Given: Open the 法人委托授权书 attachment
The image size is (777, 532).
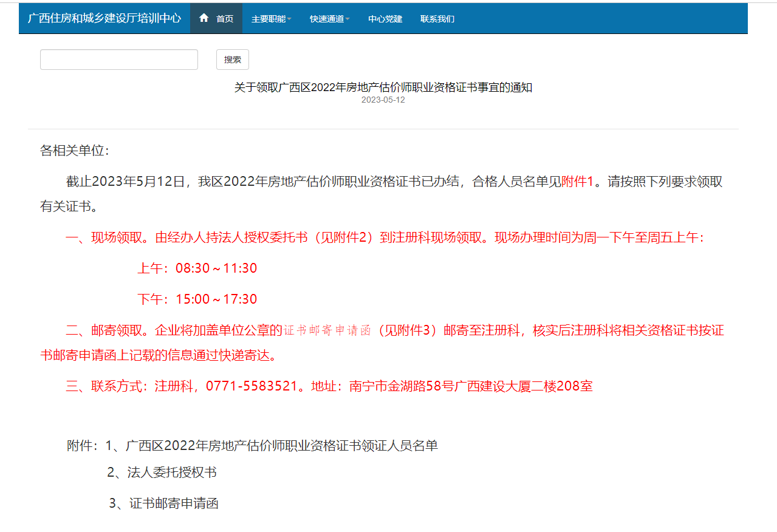Looking at the screenshot, I should [x=172, y=472].
